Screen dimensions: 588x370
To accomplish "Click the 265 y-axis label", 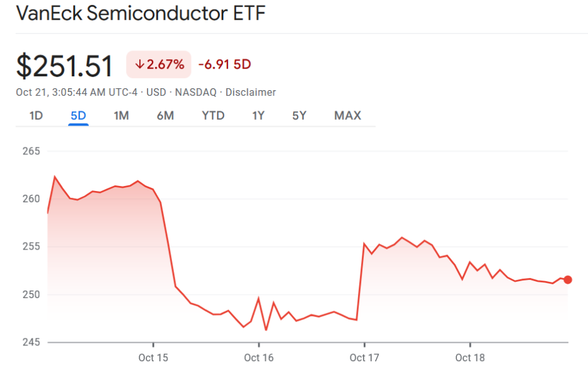I will [x=32, y=151].
